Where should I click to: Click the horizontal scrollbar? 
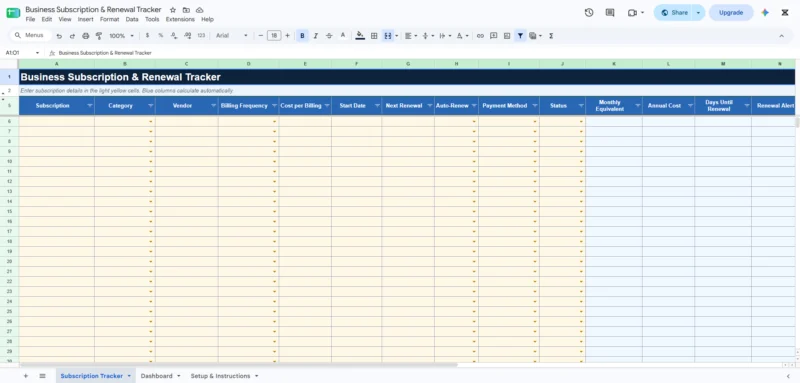(x=238, y=365)
